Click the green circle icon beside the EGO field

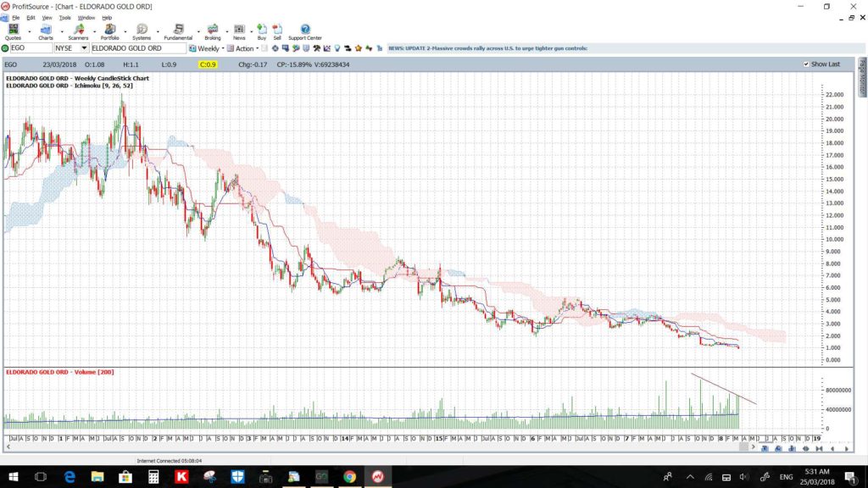(x=5, y=48)
